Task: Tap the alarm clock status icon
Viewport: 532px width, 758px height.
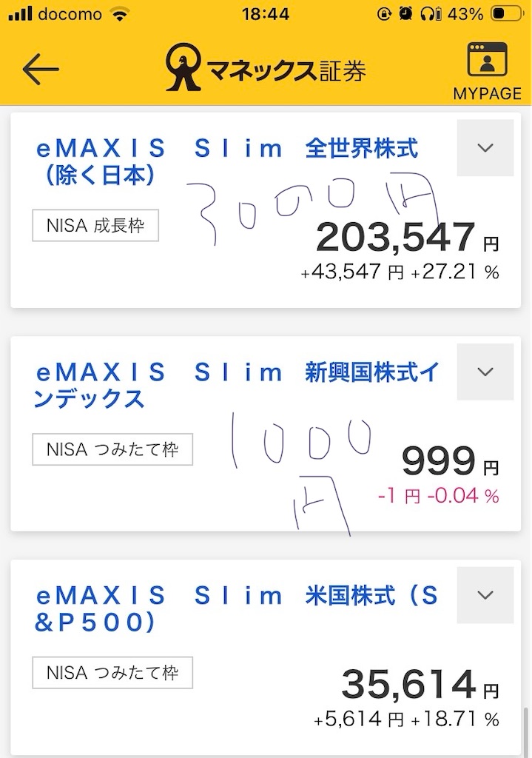Action: pos(405,13)
